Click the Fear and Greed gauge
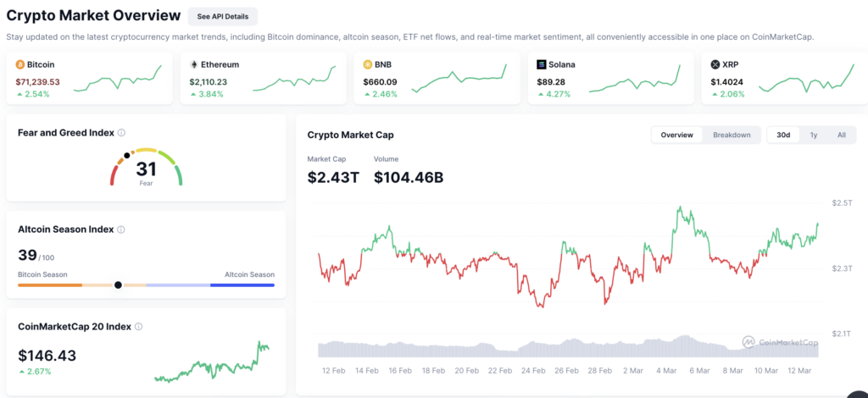 coord(146,166)
